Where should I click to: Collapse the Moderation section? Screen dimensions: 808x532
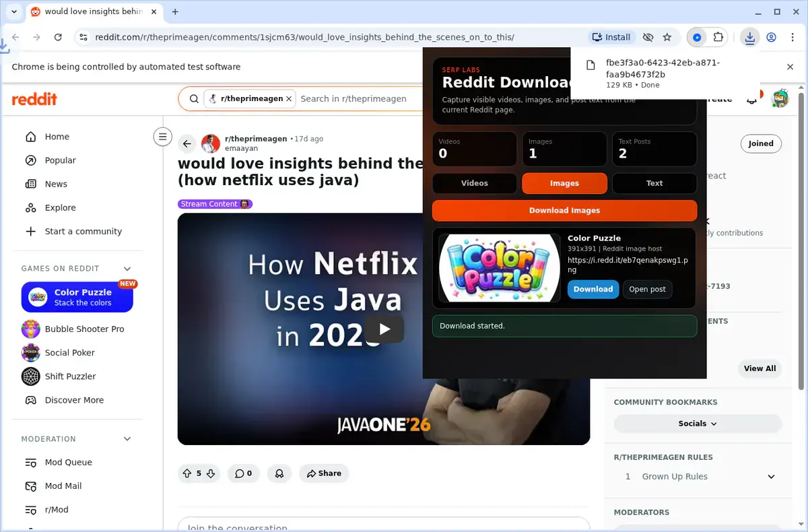pos(127,439)
